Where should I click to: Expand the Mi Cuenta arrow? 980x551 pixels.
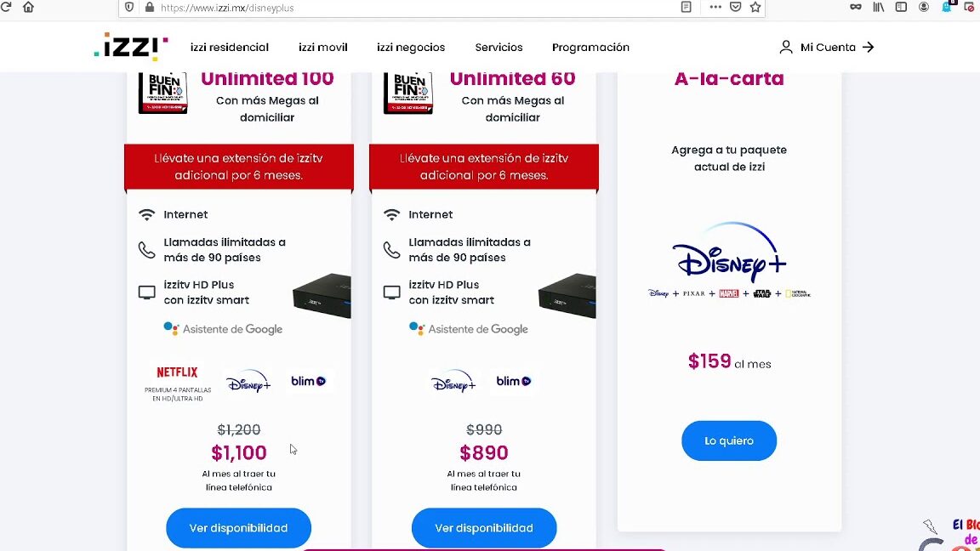[869, 48]
